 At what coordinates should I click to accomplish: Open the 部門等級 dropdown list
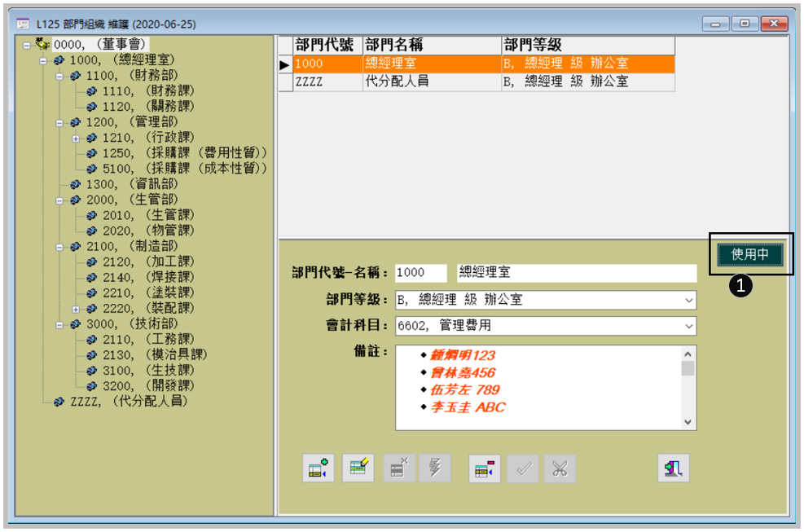(689, 300)
